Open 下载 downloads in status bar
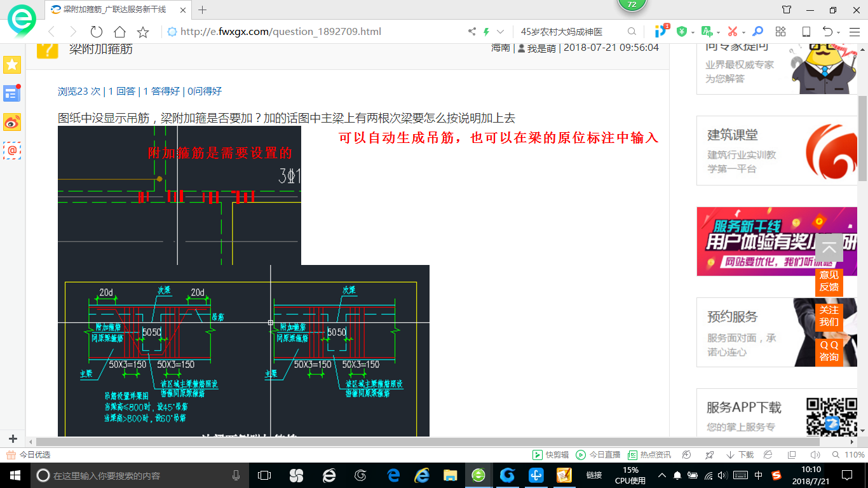 [x=740, y=455]
